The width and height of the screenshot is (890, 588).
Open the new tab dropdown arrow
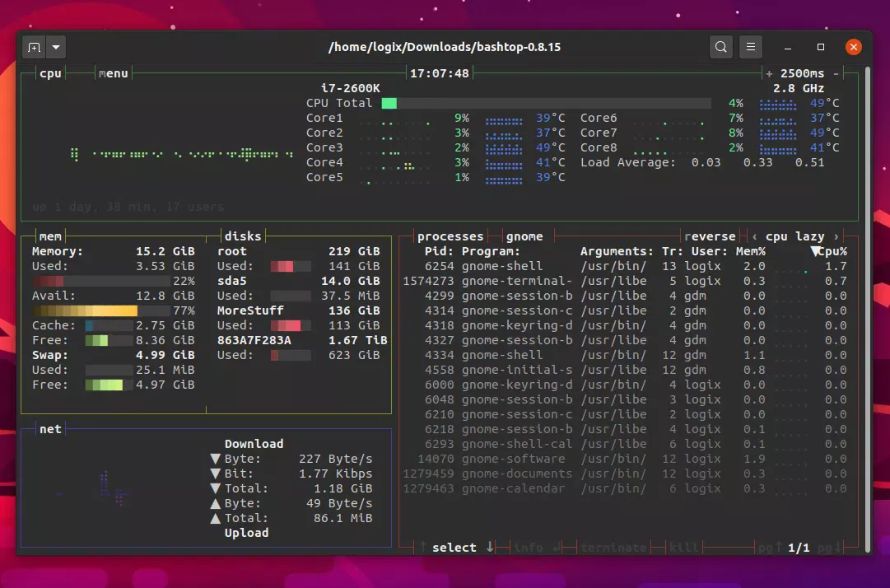click(x=55, y=47)
